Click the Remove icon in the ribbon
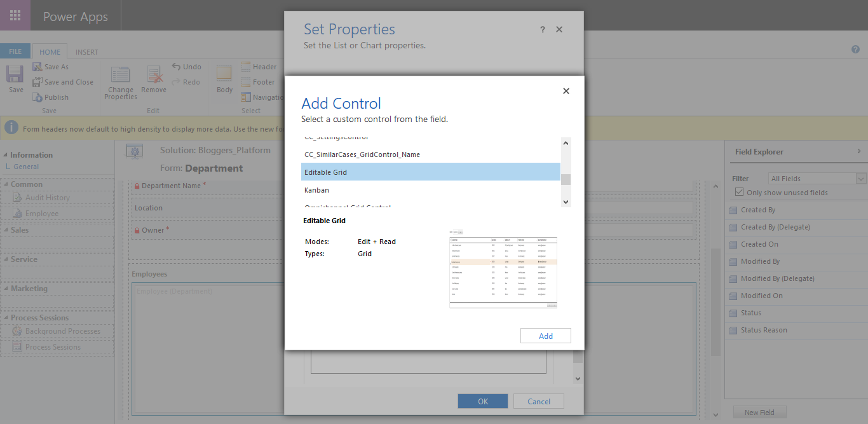The image size is (868, 424). pos(154,75)
